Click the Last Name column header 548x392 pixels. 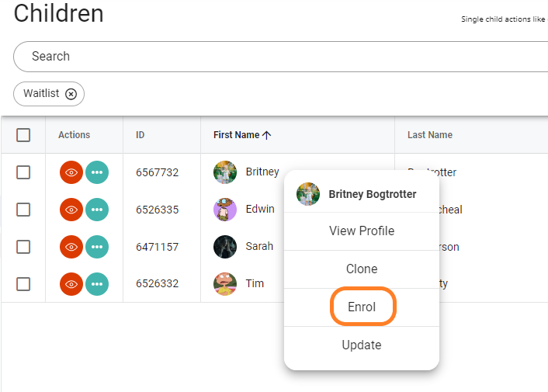point(430,135)
